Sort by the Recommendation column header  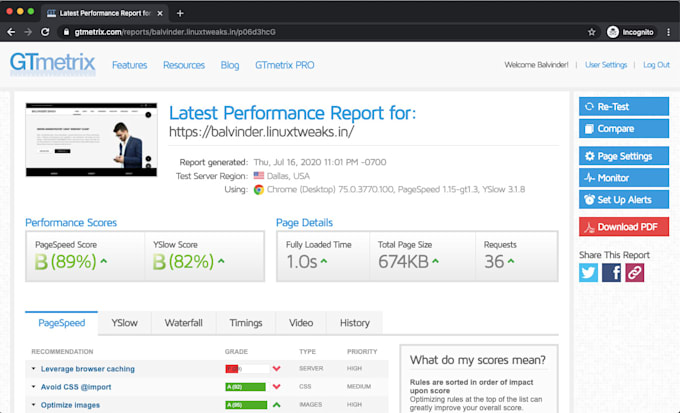tap(62, 351)
